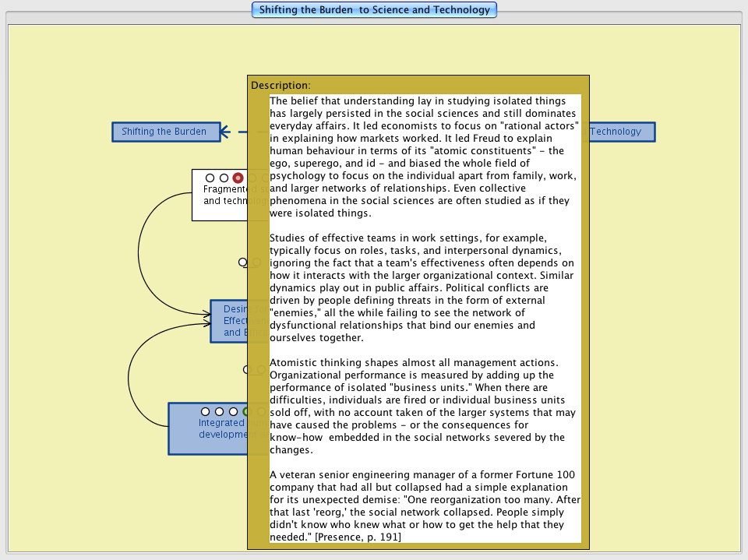Image resolution: width=748 pixels, height=560 pixels.
Task: Select third circle in Integrated node
Action: point(234,411)
